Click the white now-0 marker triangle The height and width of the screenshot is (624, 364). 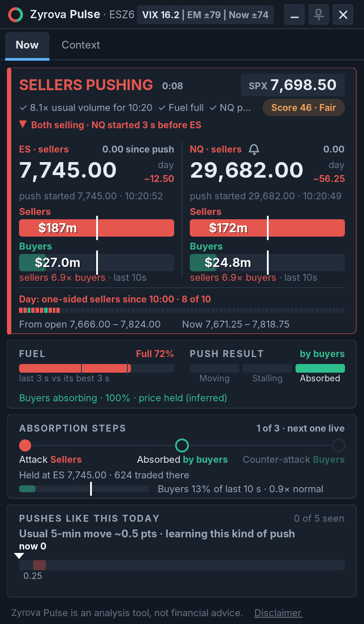[x=19, y=556]
